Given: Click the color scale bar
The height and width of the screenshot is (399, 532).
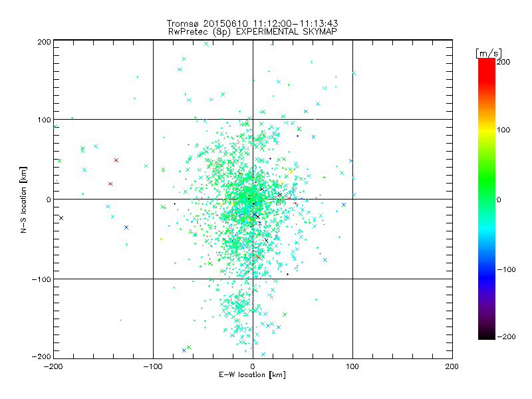Looking at the screenshot, I should pos(487,199).
